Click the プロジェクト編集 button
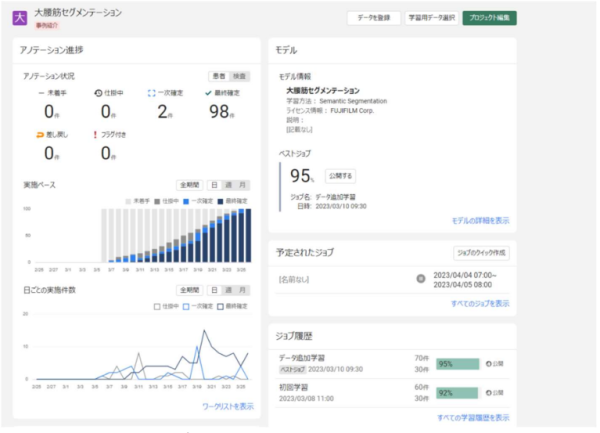The image size is (600, 433). [x=489, y=18]
